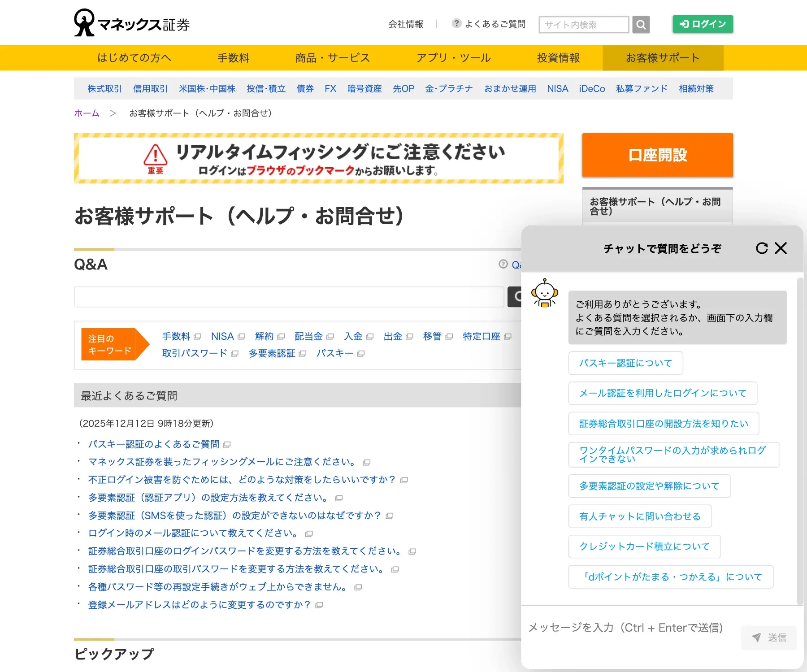Click the site search magnifying glass icon

coord(641,24)
